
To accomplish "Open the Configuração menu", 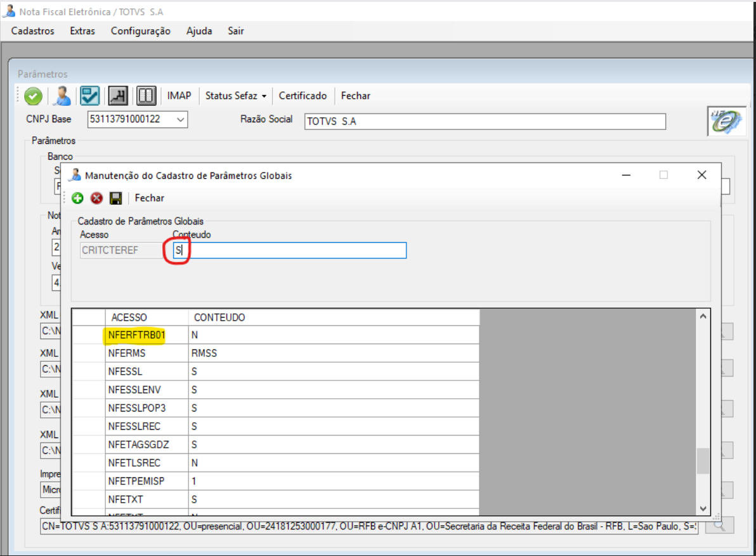I will 141,31.
